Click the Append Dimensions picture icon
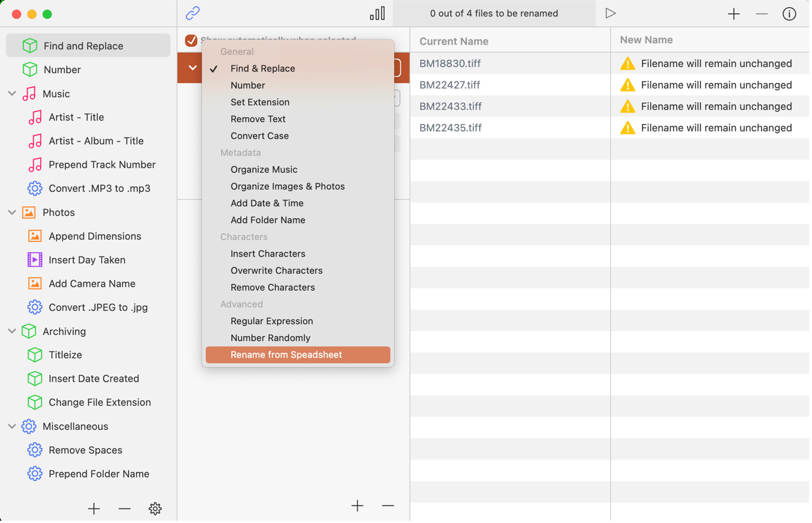Image resolution: width=812 pixels, height=523 pixels. (35, 237)
